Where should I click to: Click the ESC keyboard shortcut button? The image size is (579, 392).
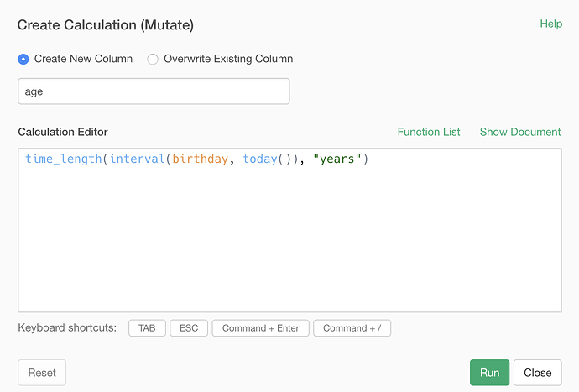189,328
